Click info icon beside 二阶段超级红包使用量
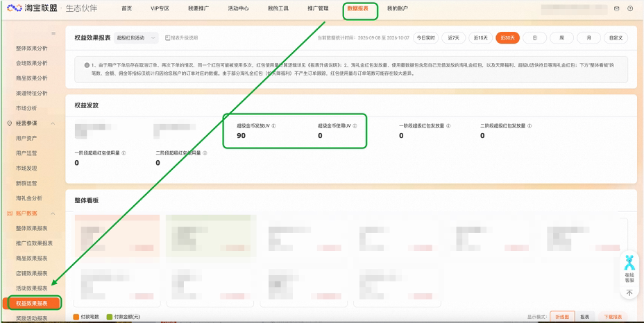 [x=205, y=152]
